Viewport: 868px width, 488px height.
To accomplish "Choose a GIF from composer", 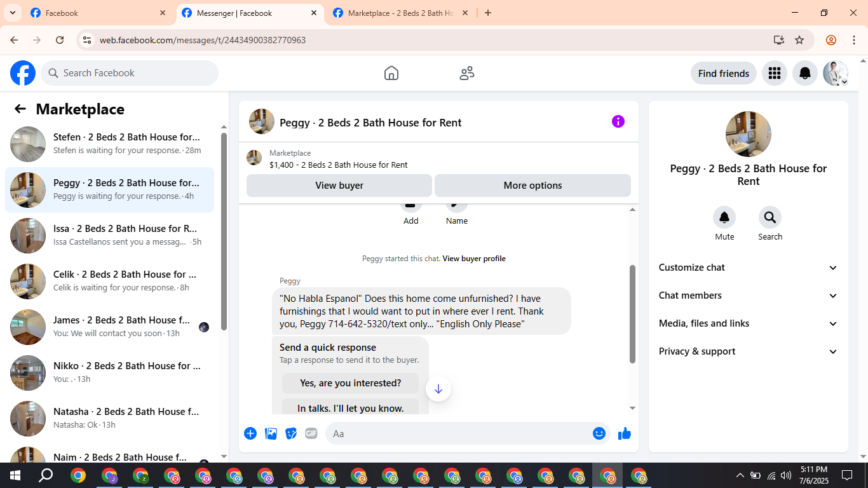I will [311, 433].
